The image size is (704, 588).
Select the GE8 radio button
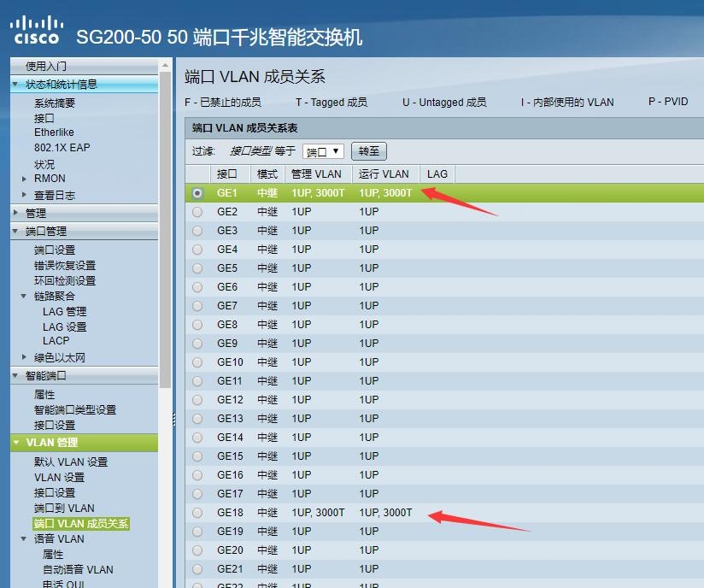point(197,325)
